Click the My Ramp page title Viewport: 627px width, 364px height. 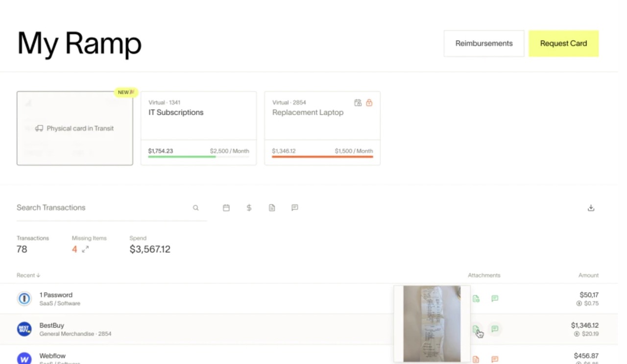click(79, 44)
